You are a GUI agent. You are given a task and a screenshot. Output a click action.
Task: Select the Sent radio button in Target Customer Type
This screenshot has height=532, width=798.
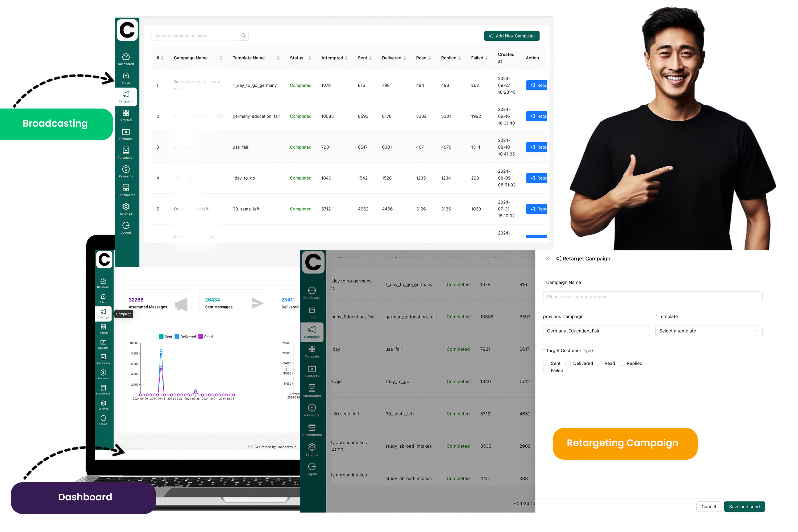(x=546, y=363)
